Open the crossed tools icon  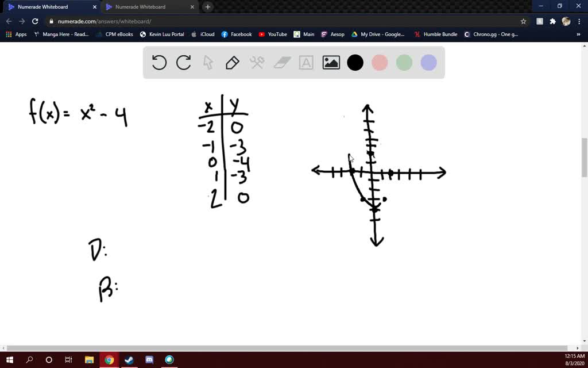pyautogui.click(x=257, y=63)
